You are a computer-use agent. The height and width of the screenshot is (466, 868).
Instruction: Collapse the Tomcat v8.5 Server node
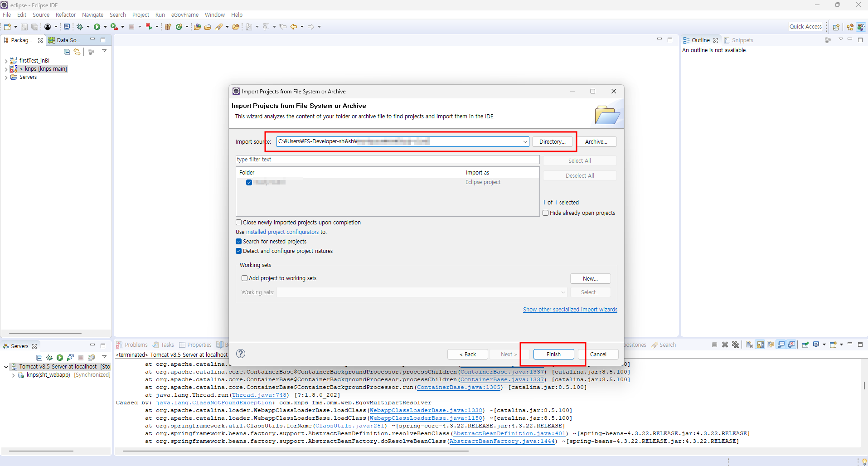click(6, 367)
